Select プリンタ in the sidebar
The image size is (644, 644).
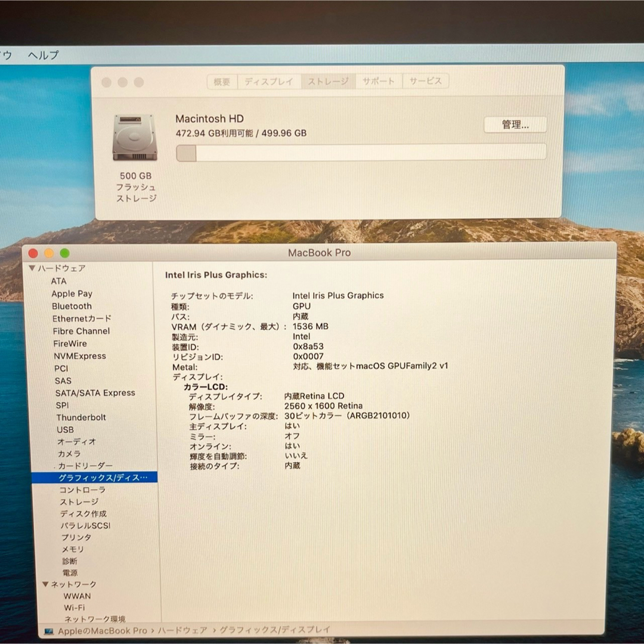pos(76,537)
